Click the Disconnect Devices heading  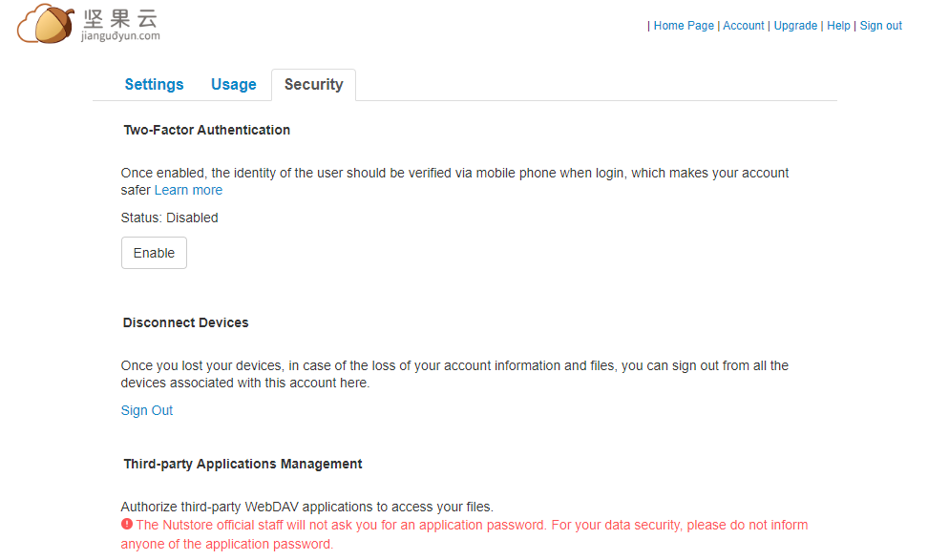[x=186, y=322]
